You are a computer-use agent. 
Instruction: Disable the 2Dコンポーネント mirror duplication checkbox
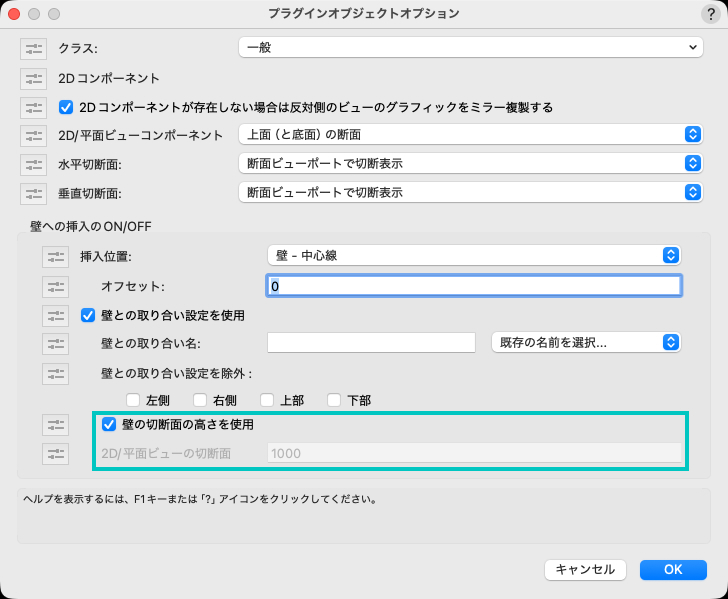(67, 107)
